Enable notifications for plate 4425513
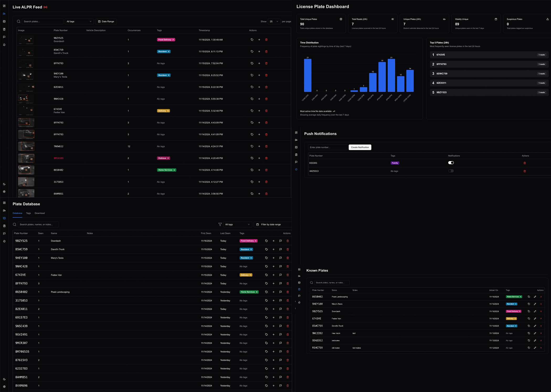 (x=451, y=171)
